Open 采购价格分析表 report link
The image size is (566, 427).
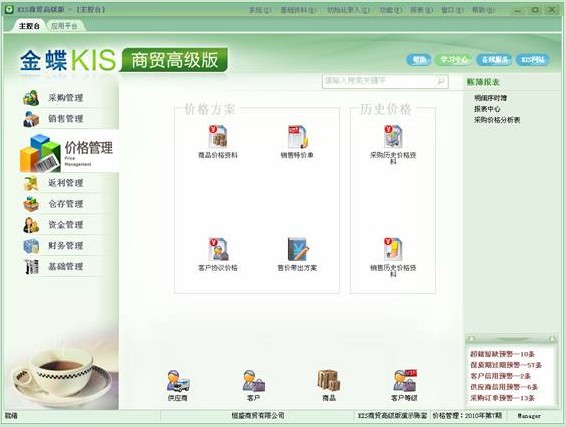tap(497, 120)
